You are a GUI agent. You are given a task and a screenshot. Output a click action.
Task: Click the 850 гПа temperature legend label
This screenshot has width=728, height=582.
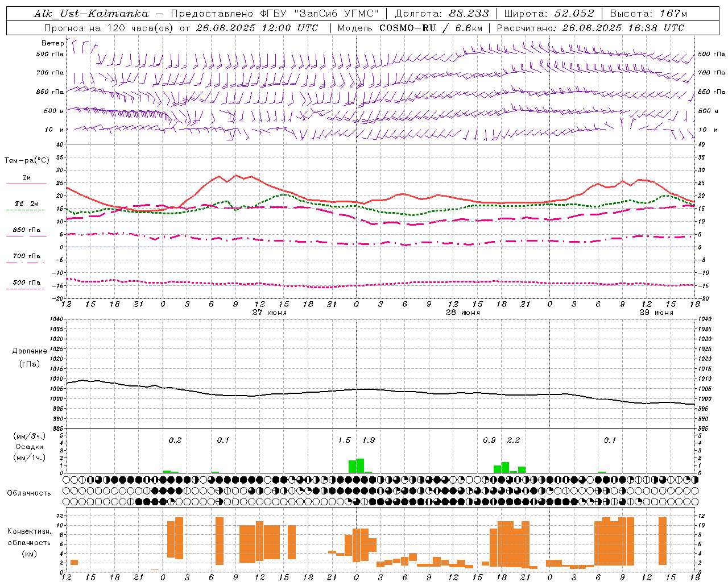click(26, 230)
